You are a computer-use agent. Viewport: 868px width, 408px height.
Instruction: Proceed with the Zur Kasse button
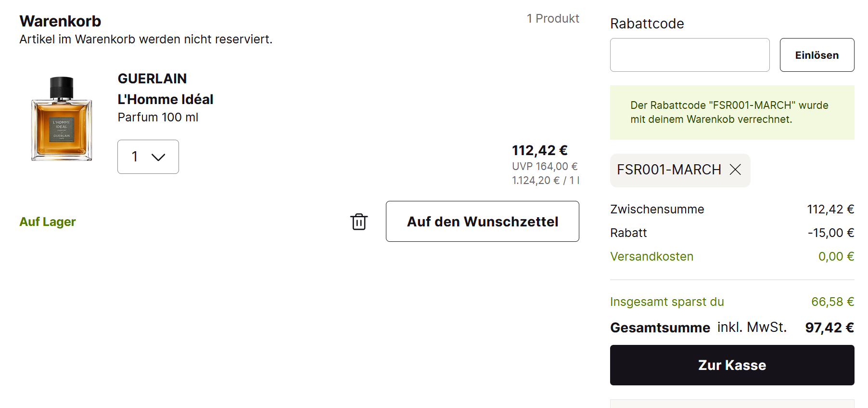point(732,365)
